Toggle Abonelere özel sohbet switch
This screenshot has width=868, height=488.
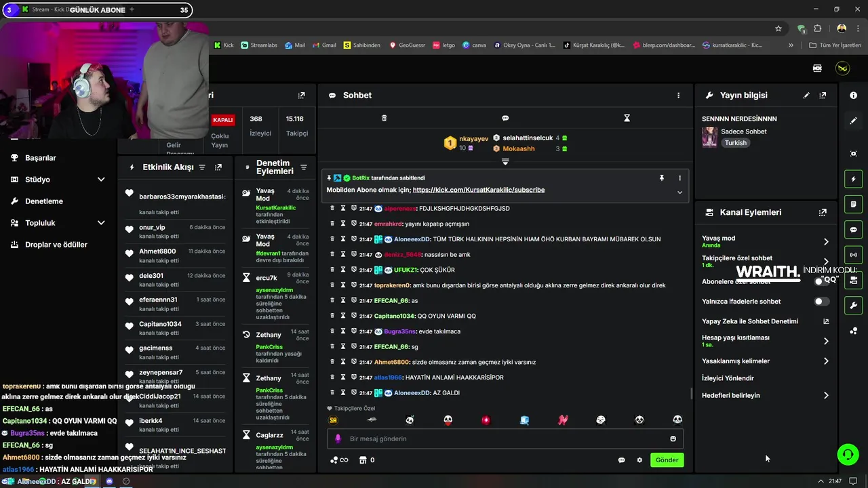coord(821,281)
